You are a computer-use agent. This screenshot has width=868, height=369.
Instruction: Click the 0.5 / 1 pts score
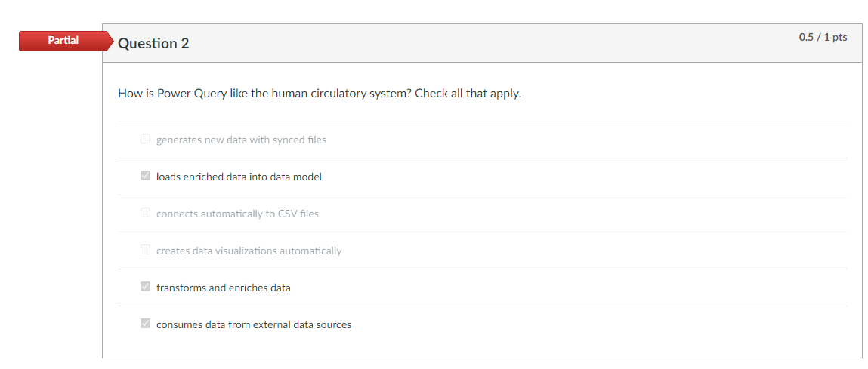coord(823,37)
